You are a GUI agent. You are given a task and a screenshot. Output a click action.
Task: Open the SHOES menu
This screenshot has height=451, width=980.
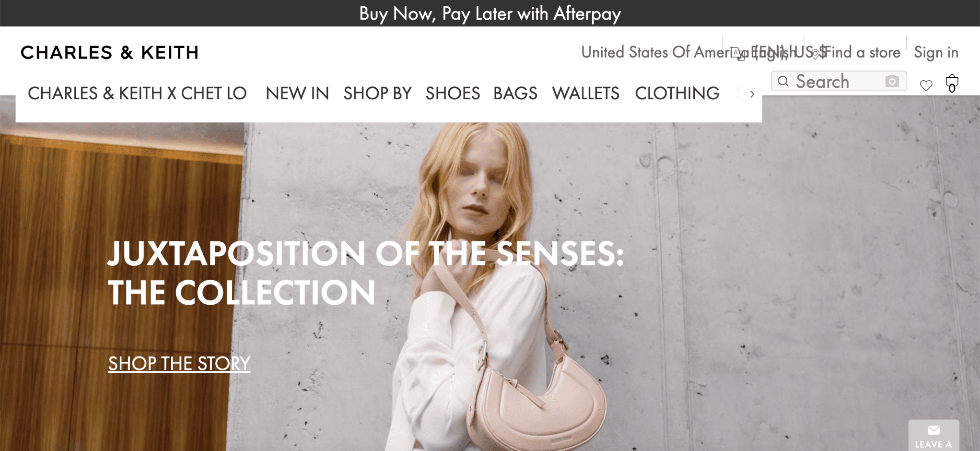pyautogui.click(x=453, y=93)
